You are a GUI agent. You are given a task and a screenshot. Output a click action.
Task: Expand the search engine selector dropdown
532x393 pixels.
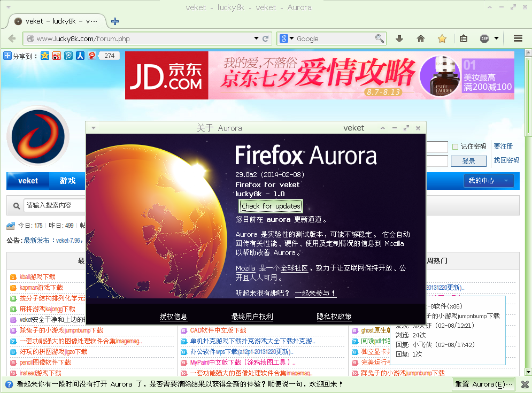[291, 38]
